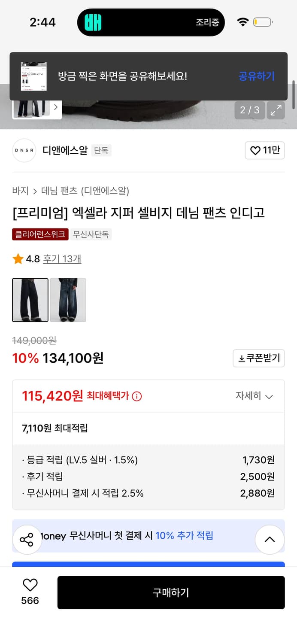Image resolution: width=297 pixels, height=644 pixels.
Task: Toggle the like heart showing 566
Action: tap(29, 586)
